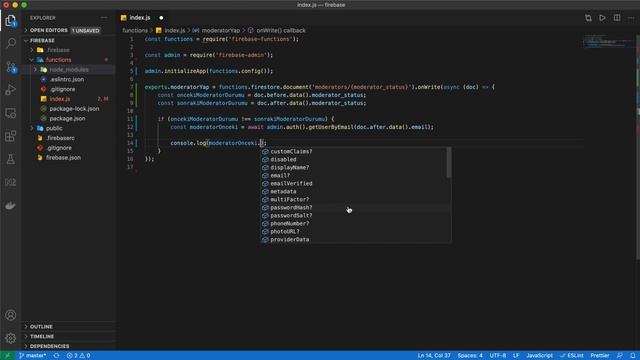Open the Source Control view icon
Image resolution: width=640 pixels, height=360 pixels.
tap(11, 67)
